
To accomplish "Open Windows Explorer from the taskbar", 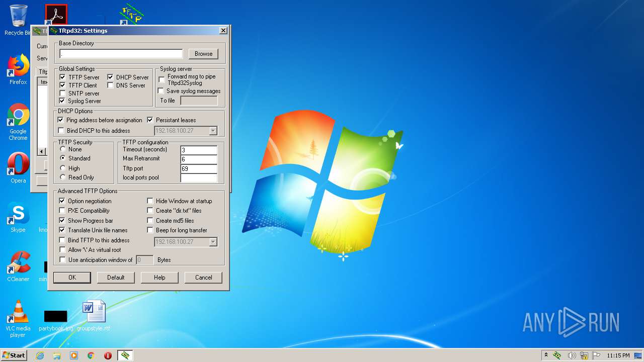I will tap(57, 355).
